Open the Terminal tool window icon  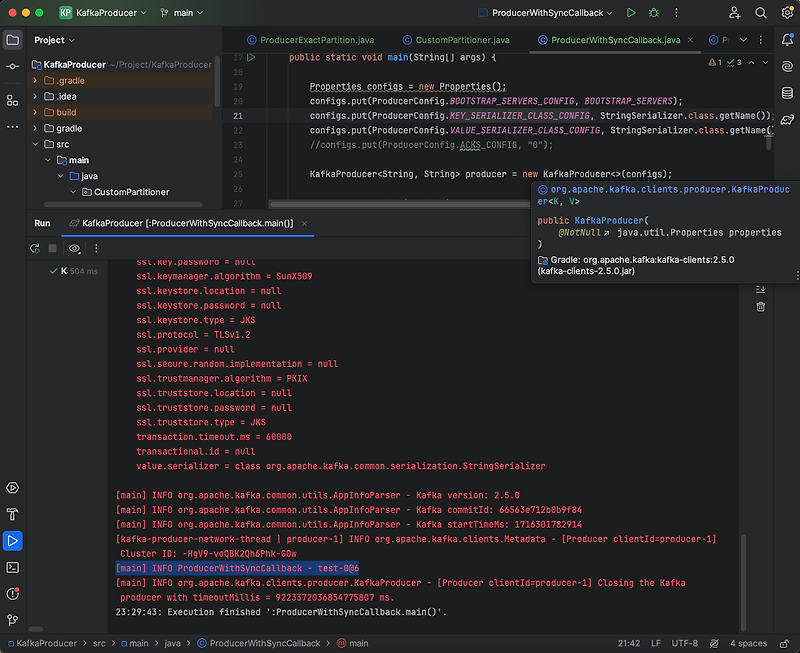tap(12, 567)
